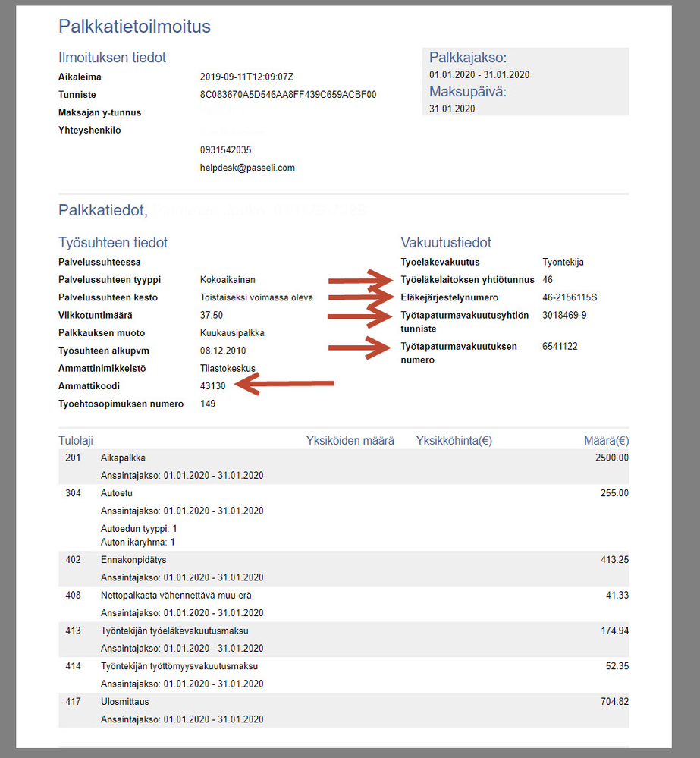Viewport: 700px width, 758px height.
Task: Click red arrow pointing to Työeläkelaitoksen yhtiötunnus
Action: pyautogui.click(x=358, y=280)
